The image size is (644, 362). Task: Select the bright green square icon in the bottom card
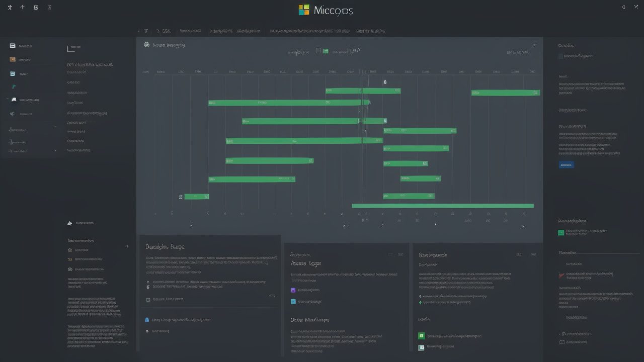[422, 335]
